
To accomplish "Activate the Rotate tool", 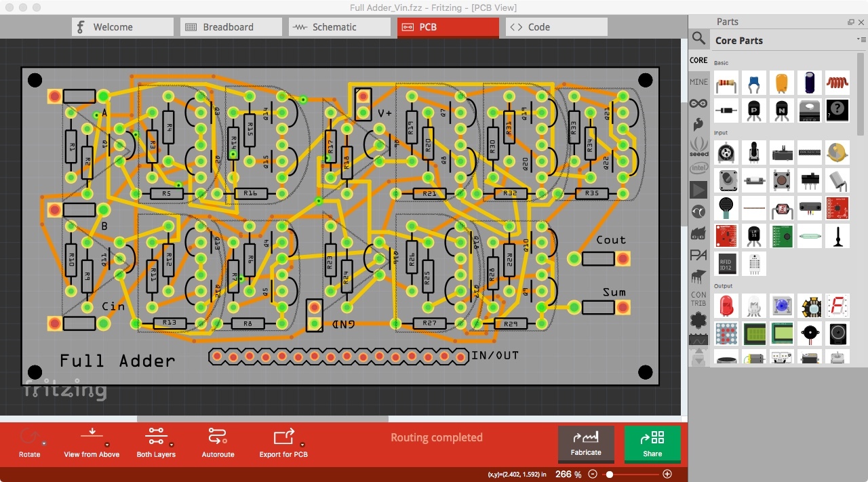I will [x=30, y=442].
